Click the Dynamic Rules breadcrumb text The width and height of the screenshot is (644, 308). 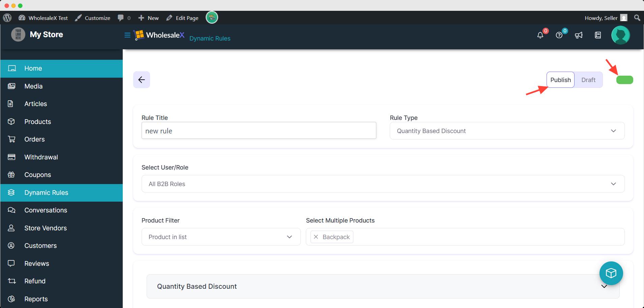tap(210, 38)
